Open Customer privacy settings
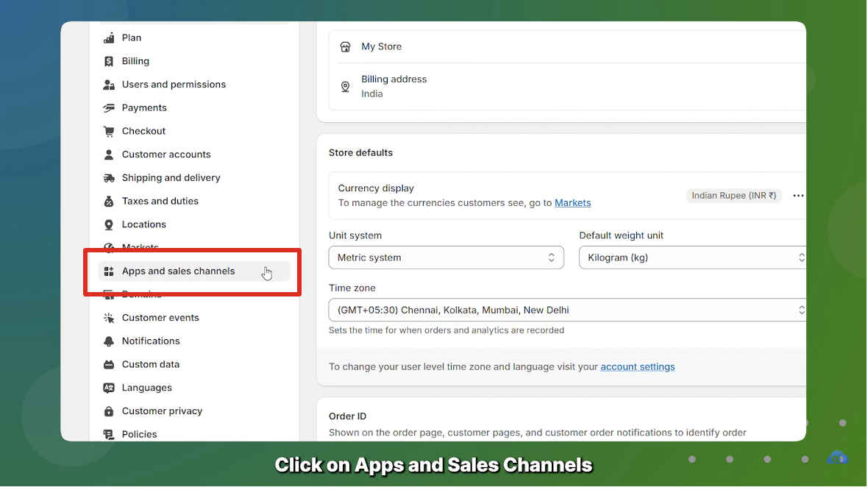The image size is (868, 490). (x=162, y=411)
